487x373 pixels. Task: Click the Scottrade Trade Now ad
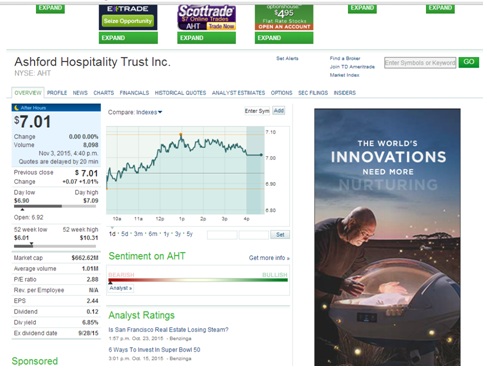click(x=206, y=18)
